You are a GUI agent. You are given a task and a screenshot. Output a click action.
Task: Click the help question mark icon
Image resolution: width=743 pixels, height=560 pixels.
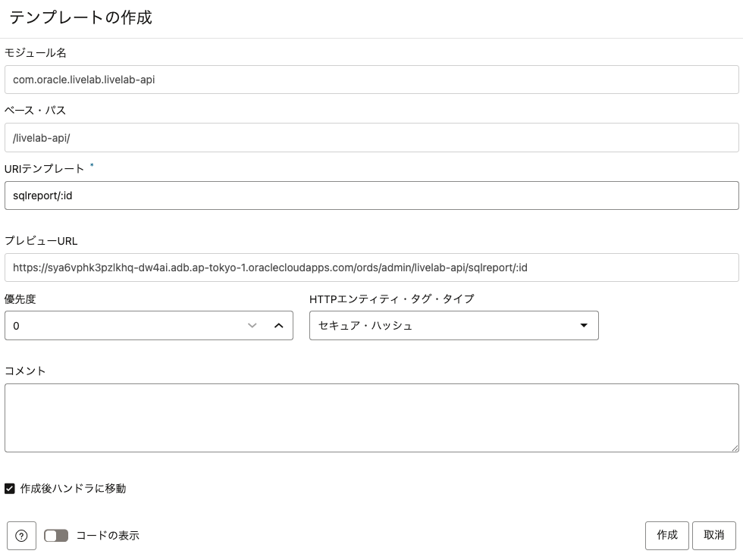(x=21, y=536)
